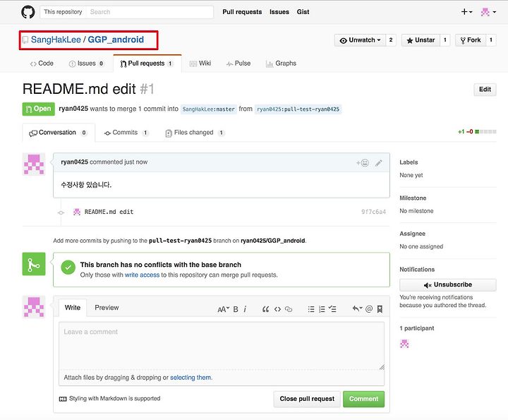Open the README.md edit commit message
This screenshot has width=508, height=420.
[x=109, y=212]
